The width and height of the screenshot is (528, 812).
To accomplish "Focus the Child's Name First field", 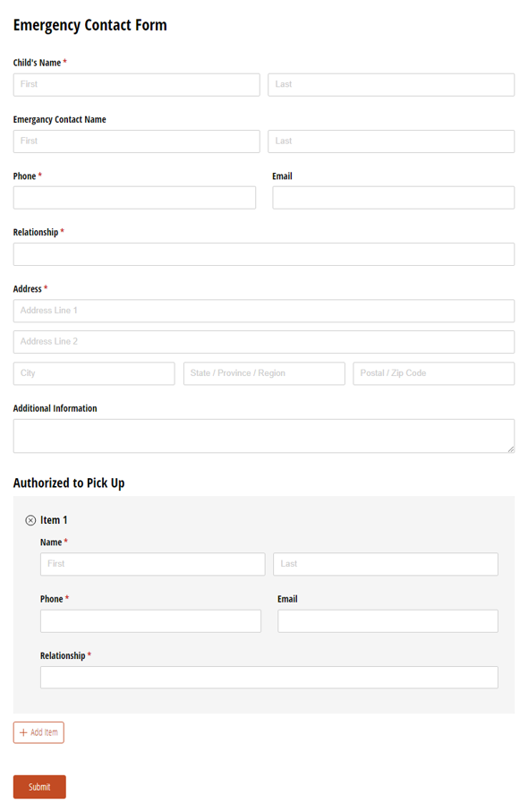I will (137, 84).
